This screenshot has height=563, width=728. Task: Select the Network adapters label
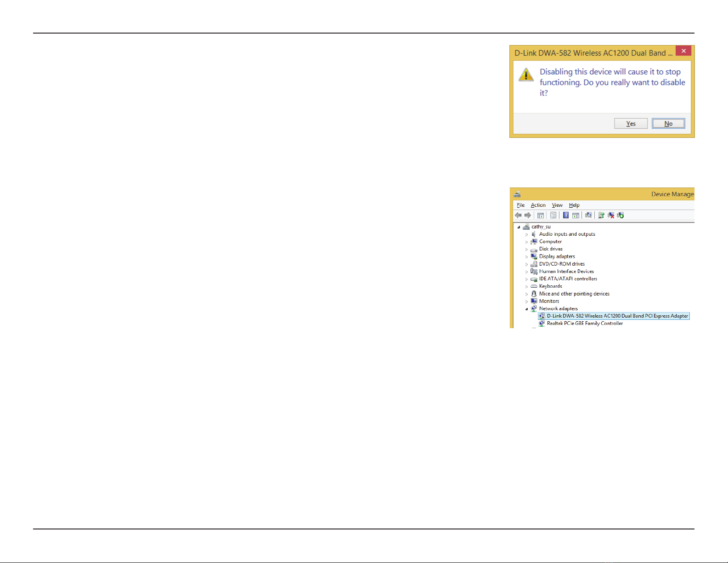pyautogui.click(x=558, y=308)
